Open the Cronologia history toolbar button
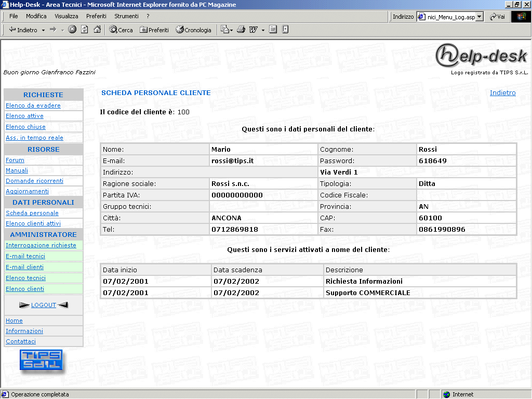Viewport: 532px width, 399px height. pyautogui.click(x=193, y=30)
